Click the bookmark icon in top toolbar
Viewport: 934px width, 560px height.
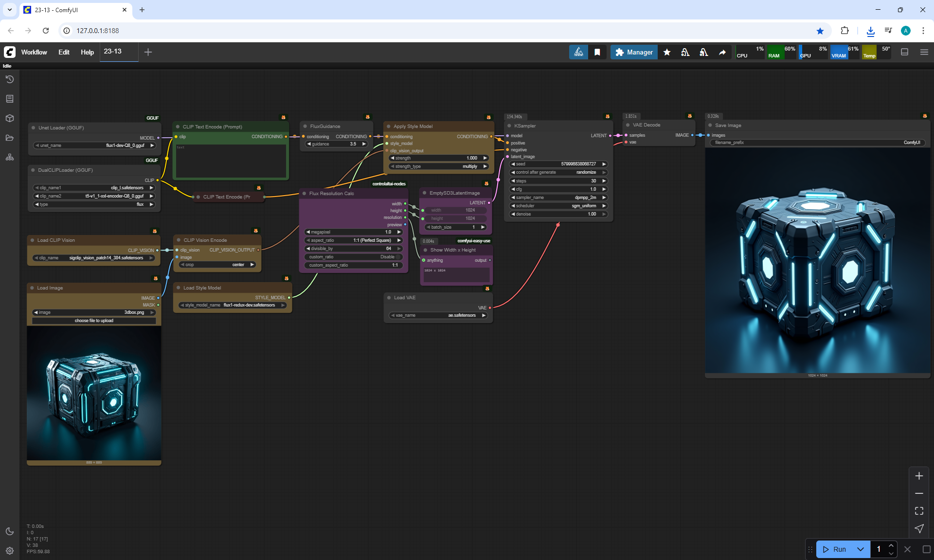(x=597, y=52)
